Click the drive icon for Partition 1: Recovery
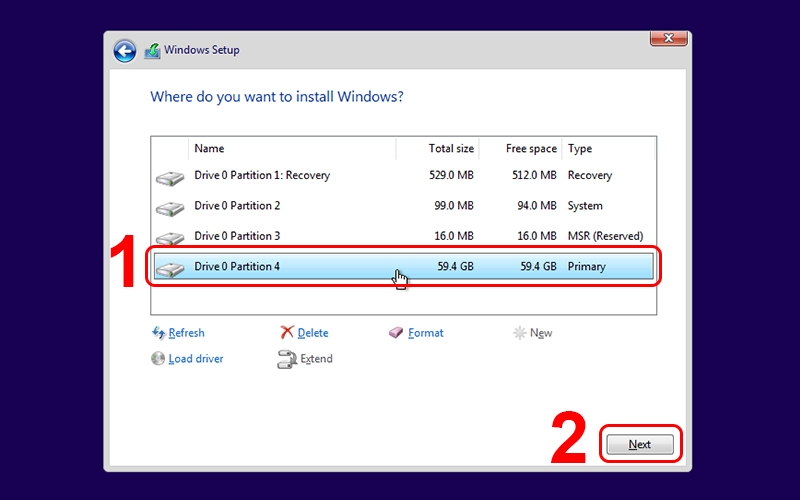The image size is (800, 500). pos(170,178)
